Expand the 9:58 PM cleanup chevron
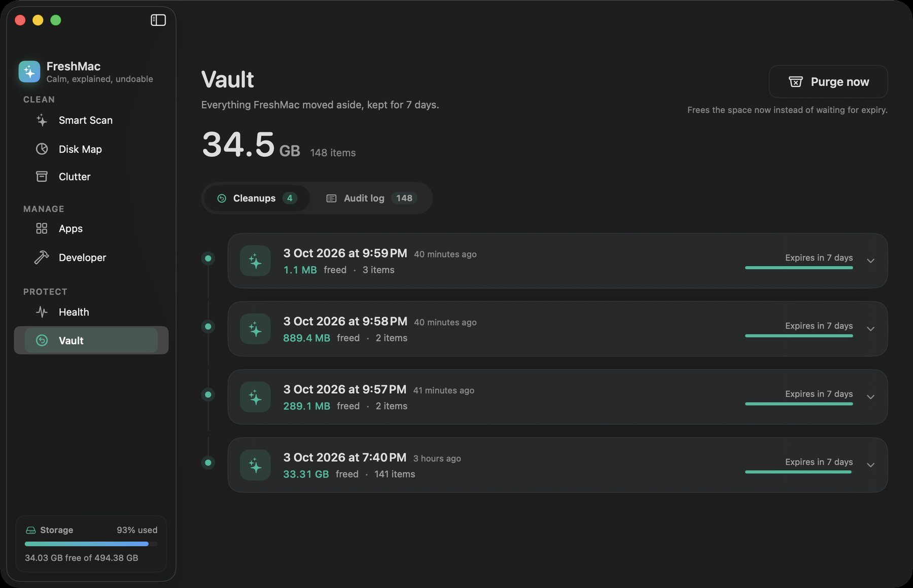The image size is (913, 588). pos(870,329)
